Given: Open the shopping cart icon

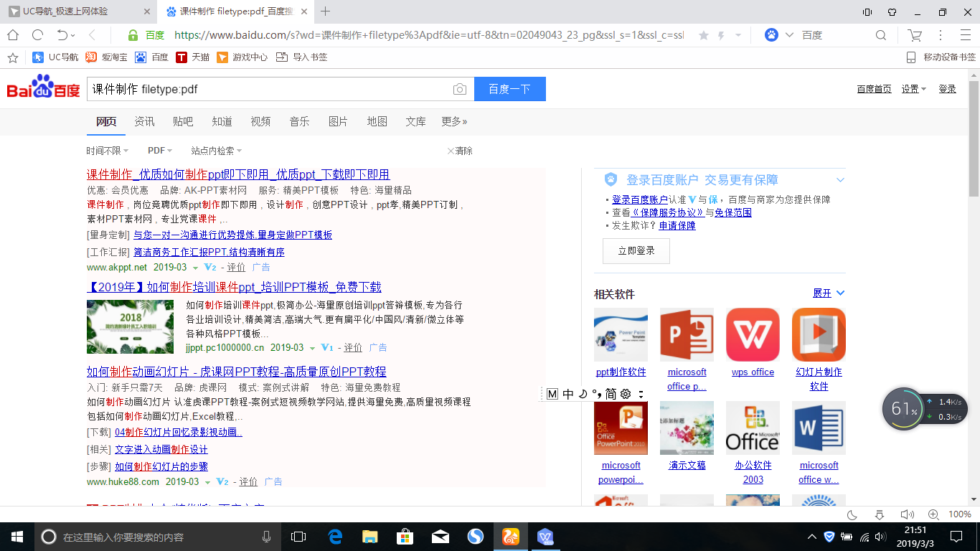Looking at the screenshot, I should [x=915, y=35].
